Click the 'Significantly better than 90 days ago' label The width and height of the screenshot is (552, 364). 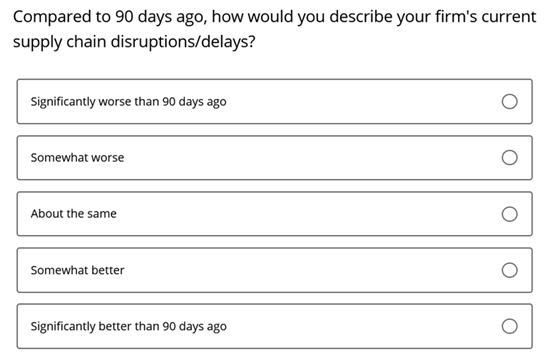pyautogui.click(x=128, y=327)
